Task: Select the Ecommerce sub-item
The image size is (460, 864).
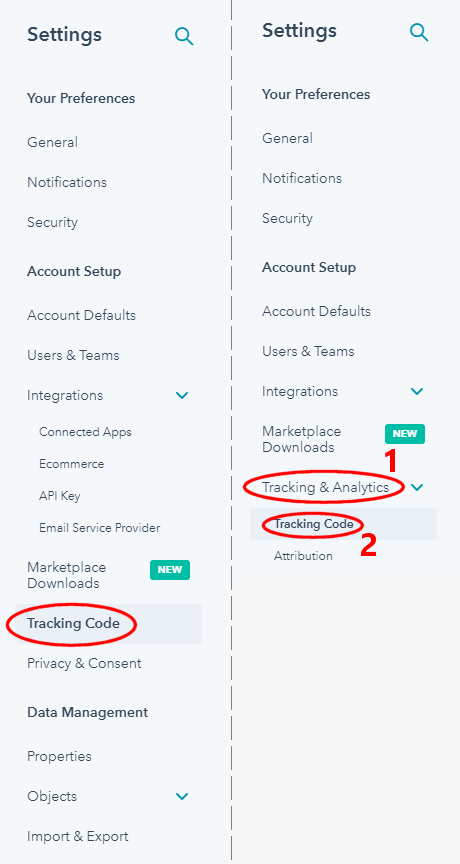Action: click(x=72, y=464)
